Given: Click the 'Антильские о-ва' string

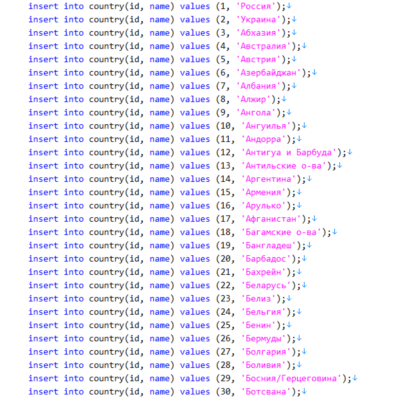Looking at the screenshot, I should tap(284, 166).
